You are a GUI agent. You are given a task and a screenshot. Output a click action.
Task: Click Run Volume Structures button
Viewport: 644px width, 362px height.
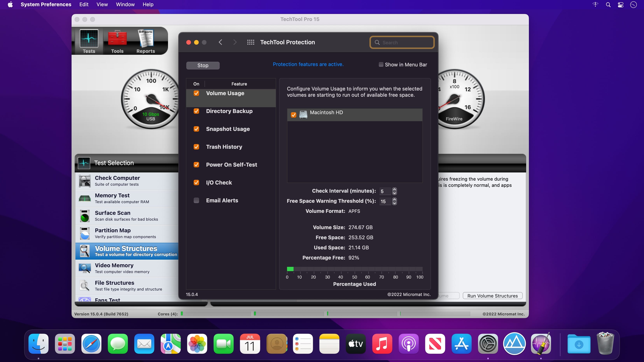coord(492,296)
